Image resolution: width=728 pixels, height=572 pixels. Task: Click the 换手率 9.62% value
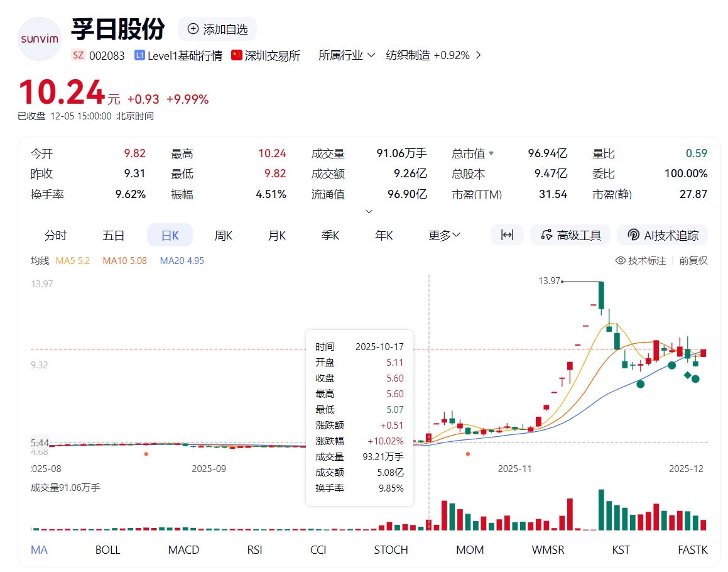click(x=131, y=194)
